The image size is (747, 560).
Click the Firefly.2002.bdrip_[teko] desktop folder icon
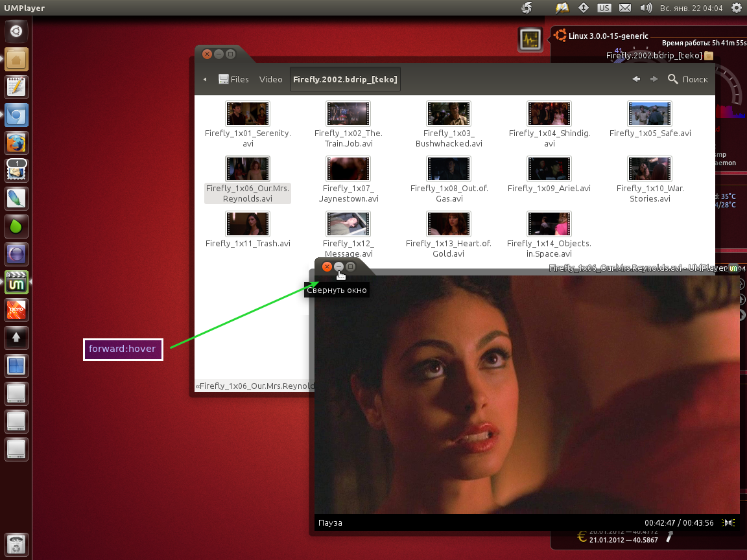[x=709, y=56]
